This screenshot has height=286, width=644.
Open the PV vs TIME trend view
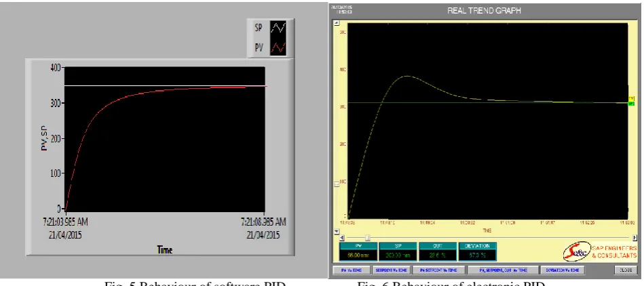[350, 270]
